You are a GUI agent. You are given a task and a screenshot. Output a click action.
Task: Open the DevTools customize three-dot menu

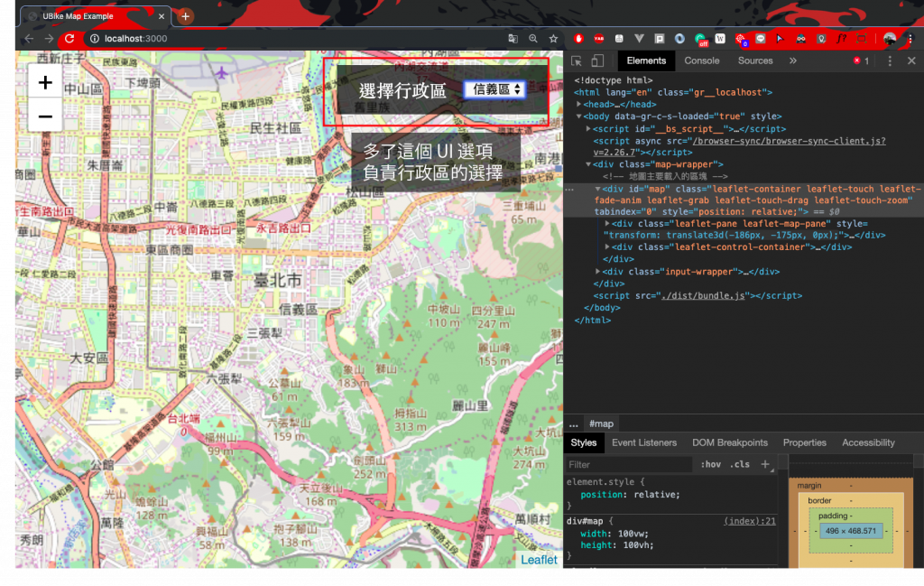(x=890, y=60)
